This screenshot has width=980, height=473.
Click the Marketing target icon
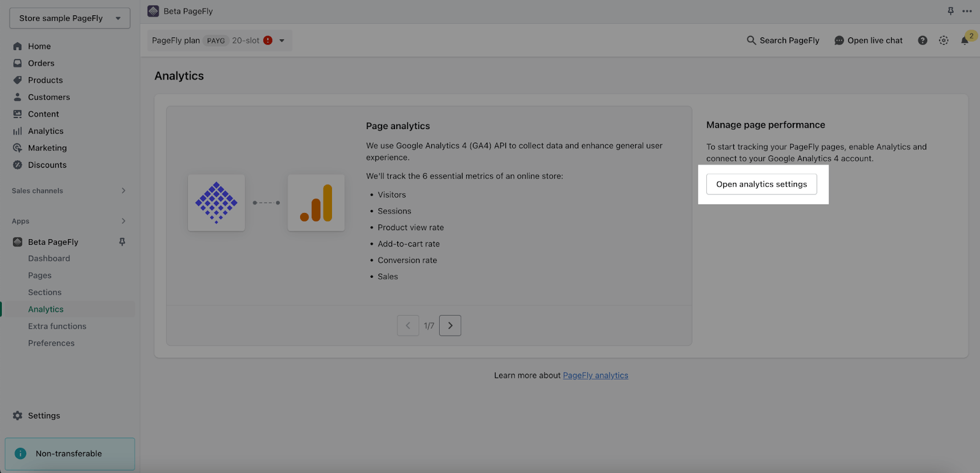tap(18, 148)
